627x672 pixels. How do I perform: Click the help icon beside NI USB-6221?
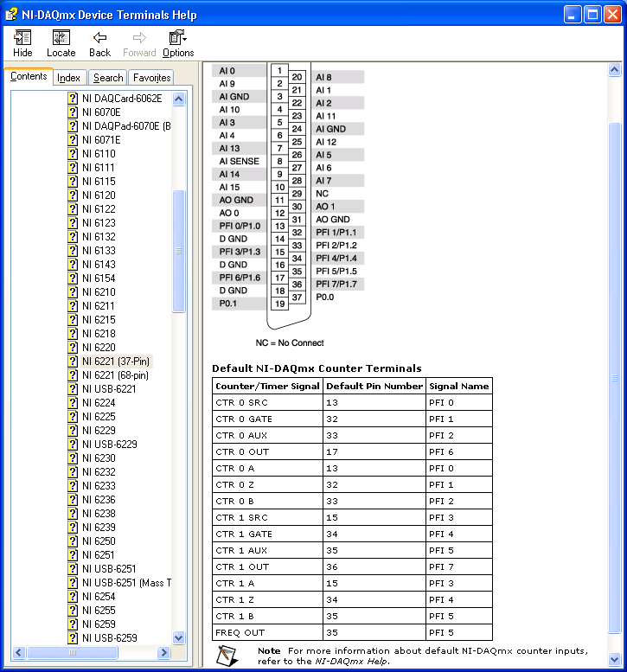click(73, 389)
